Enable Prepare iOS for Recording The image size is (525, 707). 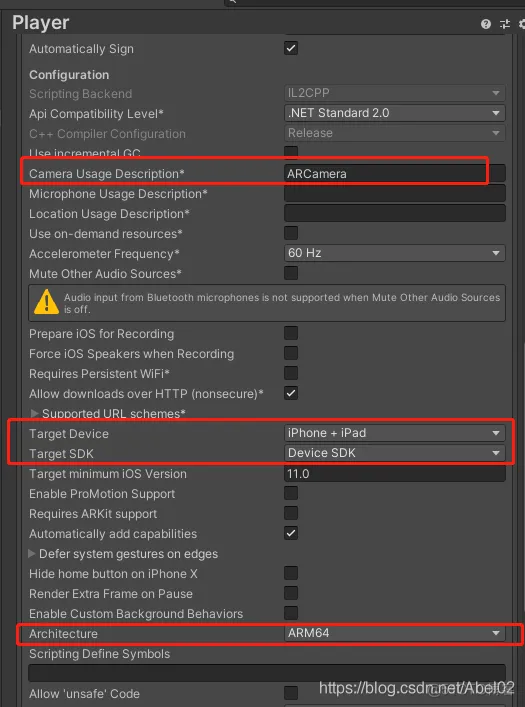tap(291, 333)
